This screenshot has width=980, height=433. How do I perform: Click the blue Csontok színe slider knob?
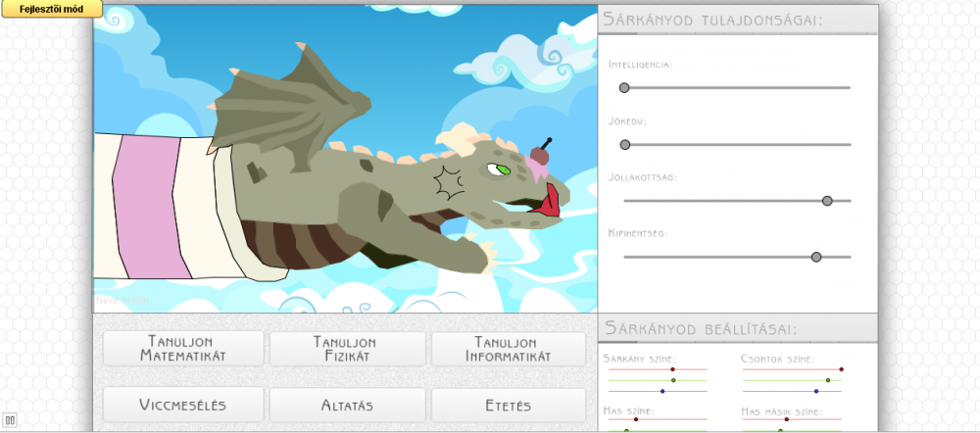(x=815, y=391)
